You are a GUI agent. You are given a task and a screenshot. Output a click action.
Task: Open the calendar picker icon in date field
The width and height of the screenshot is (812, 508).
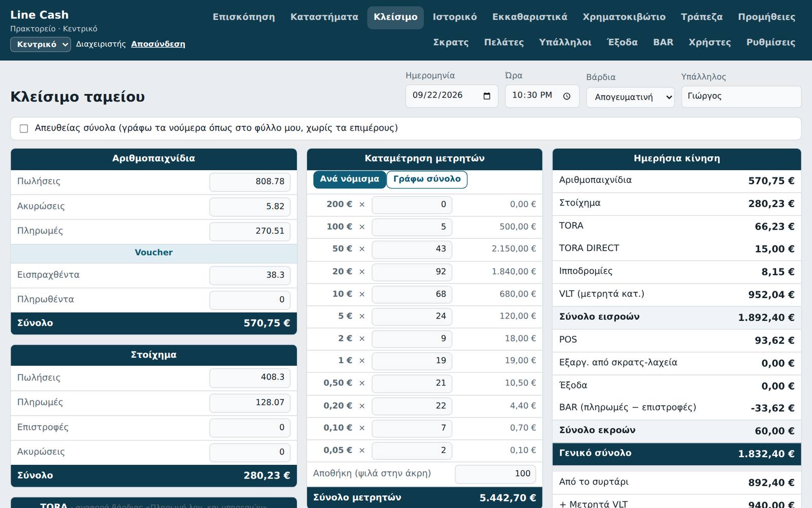(x=487, y=96)
